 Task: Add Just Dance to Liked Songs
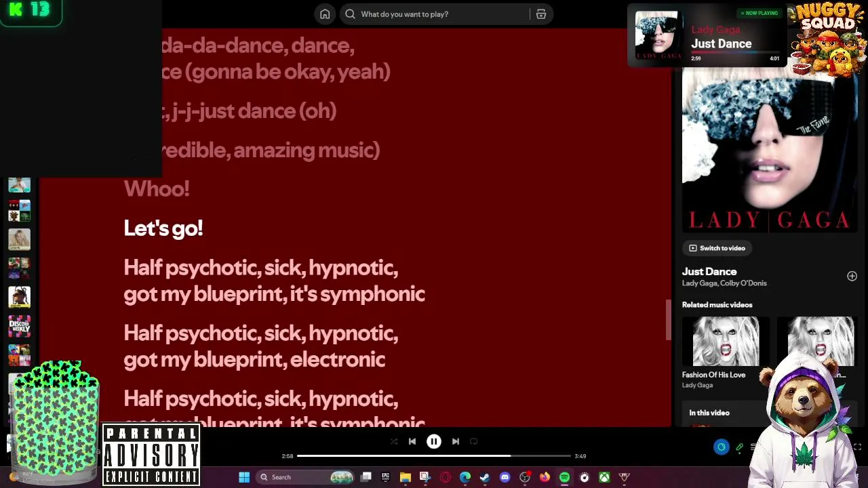(x=852, y=276)
